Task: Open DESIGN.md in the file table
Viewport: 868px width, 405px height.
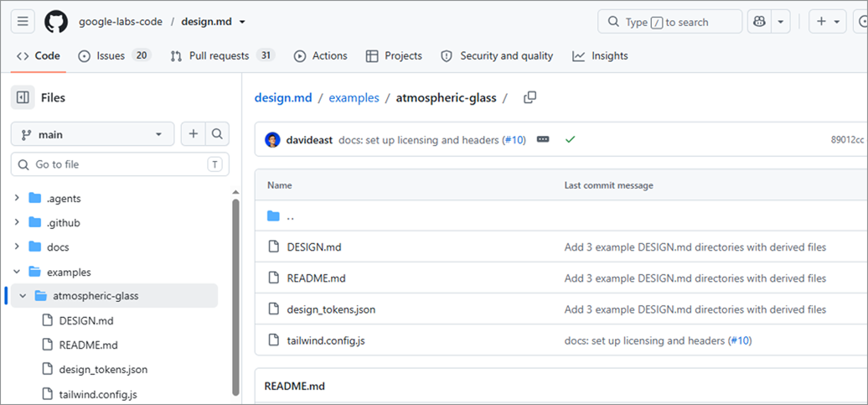Action: click(x=314, y=247)
